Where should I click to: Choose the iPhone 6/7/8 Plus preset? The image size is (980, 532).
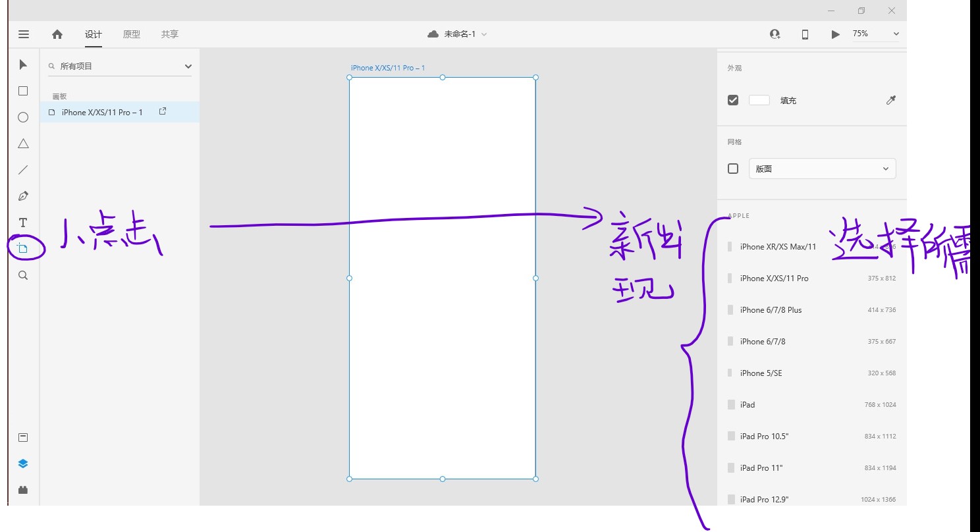point(812,310)
